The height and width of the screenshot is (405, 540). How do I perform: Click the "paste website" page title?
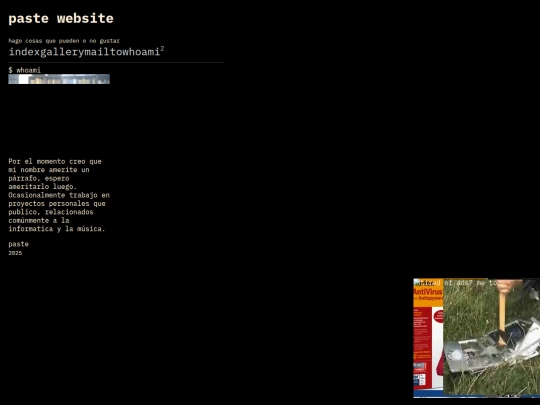[61, 18]
